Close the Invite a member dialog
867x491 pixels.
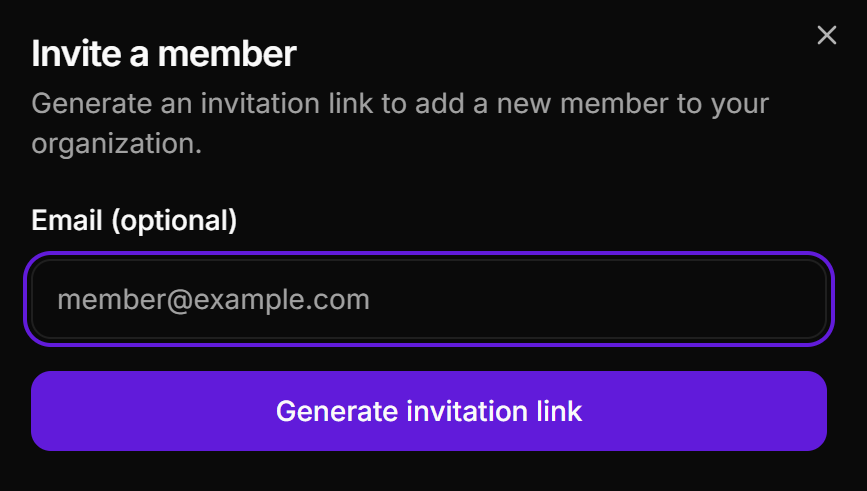pos(826,36)
